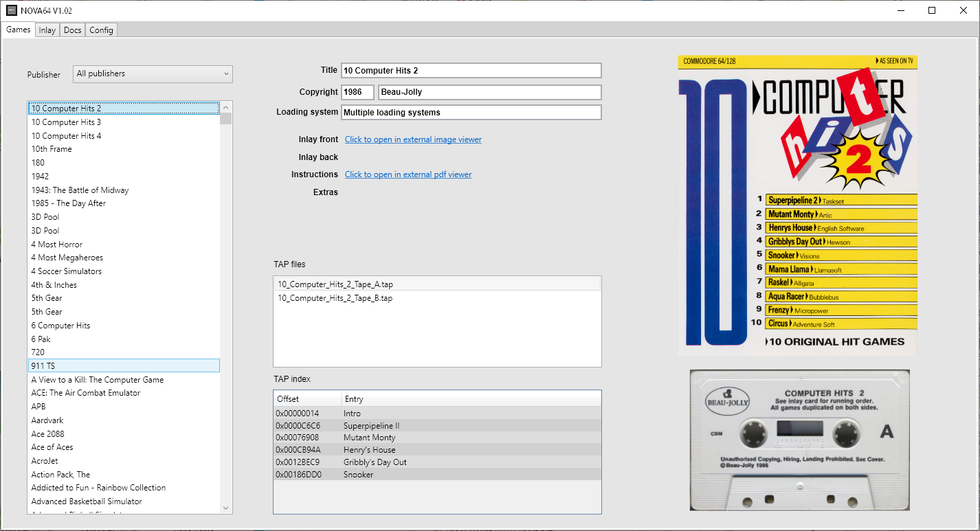Select 6 Pak in game list
The width and height of the screenshot is (980, 531).
(x=124, y=339)
